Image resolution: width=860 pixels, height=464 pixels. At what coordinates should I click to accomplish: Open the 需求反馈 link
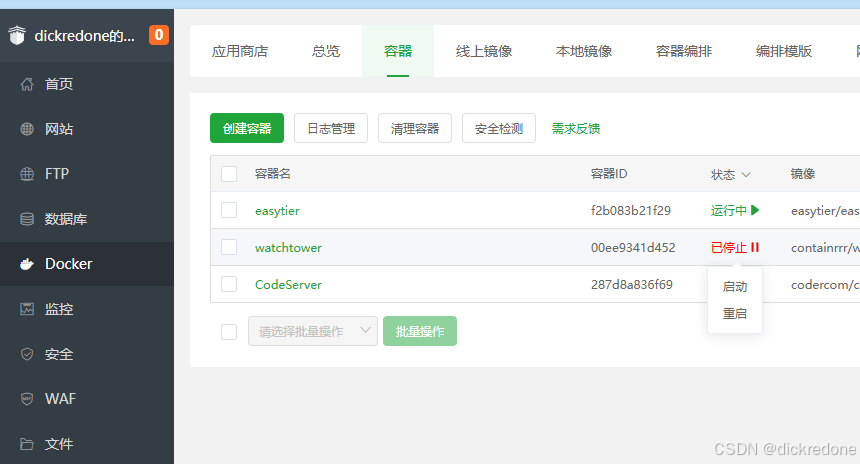576,128
